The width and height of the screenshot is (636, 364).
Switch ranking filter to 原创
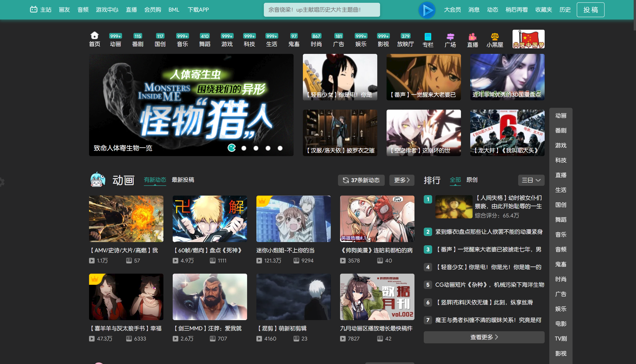click(472, 180)
